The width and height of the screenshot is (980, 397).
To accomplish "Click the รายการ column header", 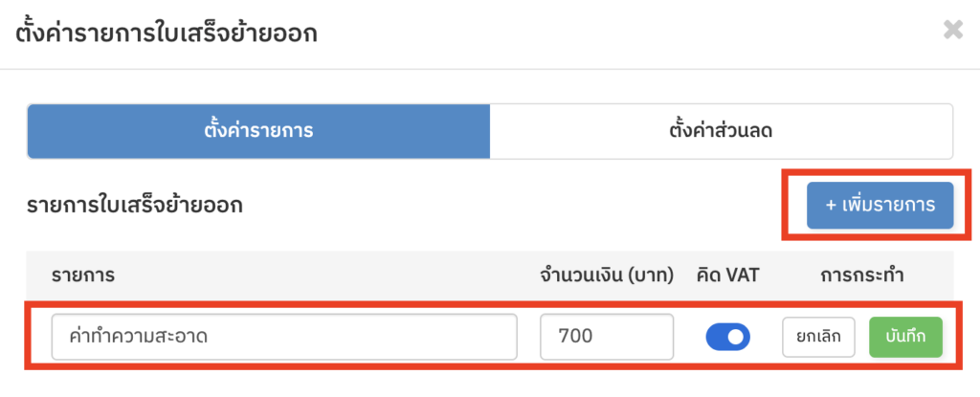I will click(x=83, y=276).
